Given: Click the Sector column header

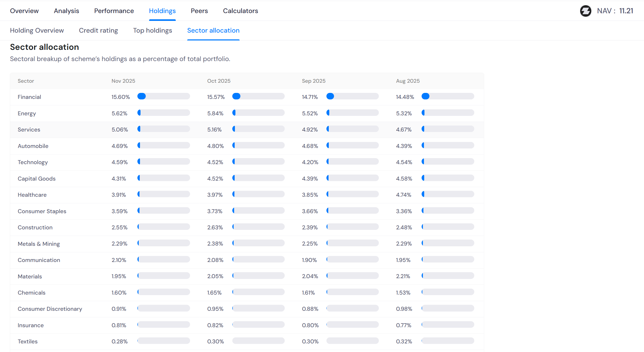Looking at the screenshot, I should click(x=26, y=81).
